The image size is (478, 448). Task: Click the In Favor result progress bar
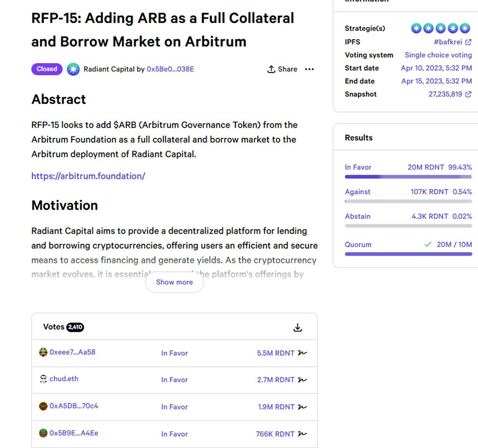tap(408, 177)
